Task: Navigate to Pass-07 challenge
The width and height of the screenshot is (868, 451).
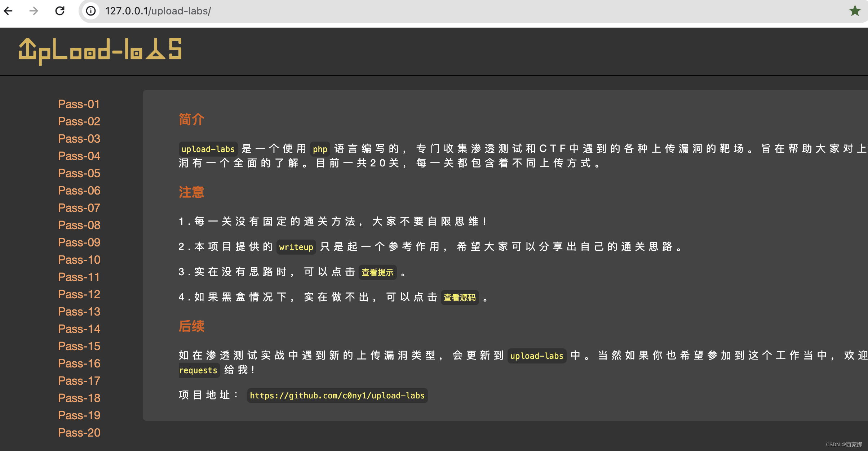Action: tap(79, 208)
